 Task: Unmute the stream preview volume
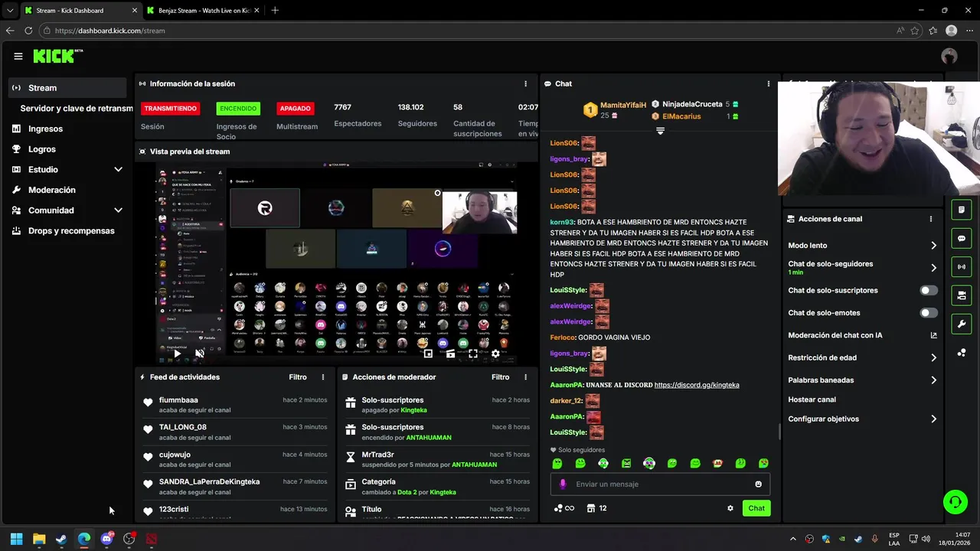pos(200,354)
